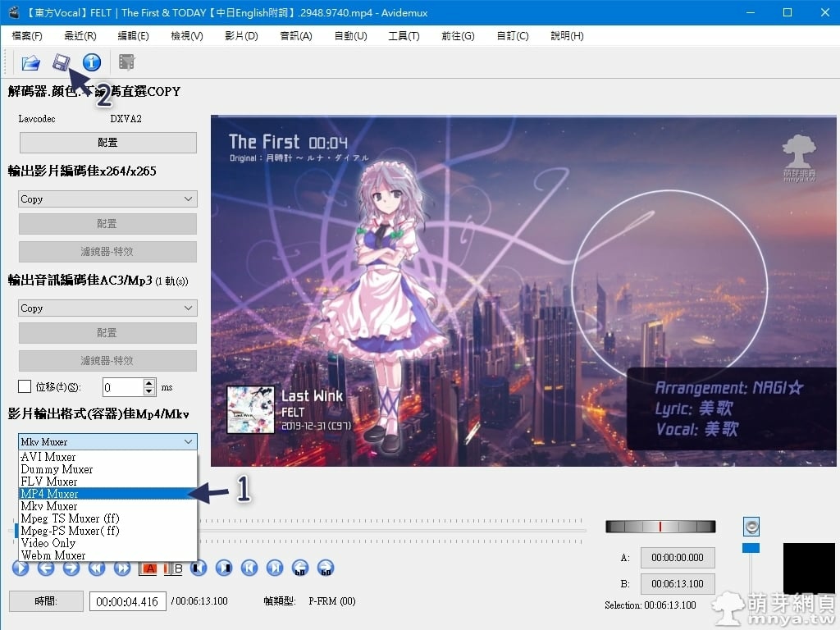Select Mpeg-PS Muxer(ff) option
Image resolution: width=840 pixels, height=630 pixels.
[107, 531]
